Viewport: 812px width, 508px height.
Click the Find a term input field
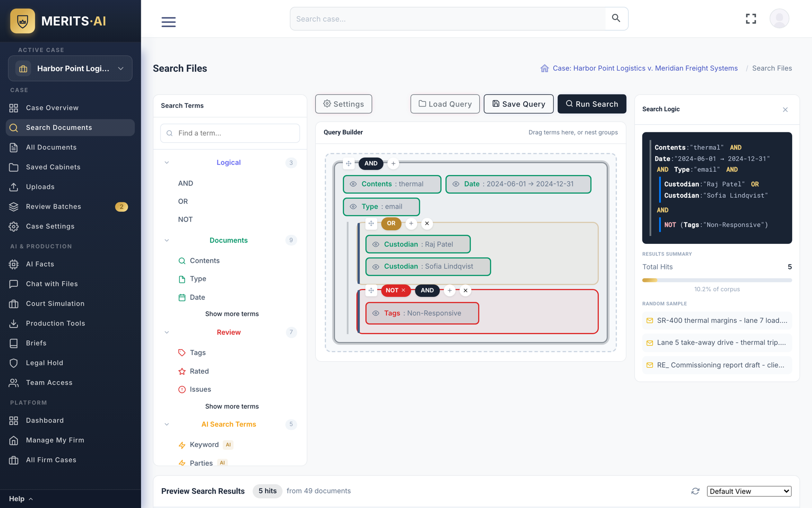[230, 133]
